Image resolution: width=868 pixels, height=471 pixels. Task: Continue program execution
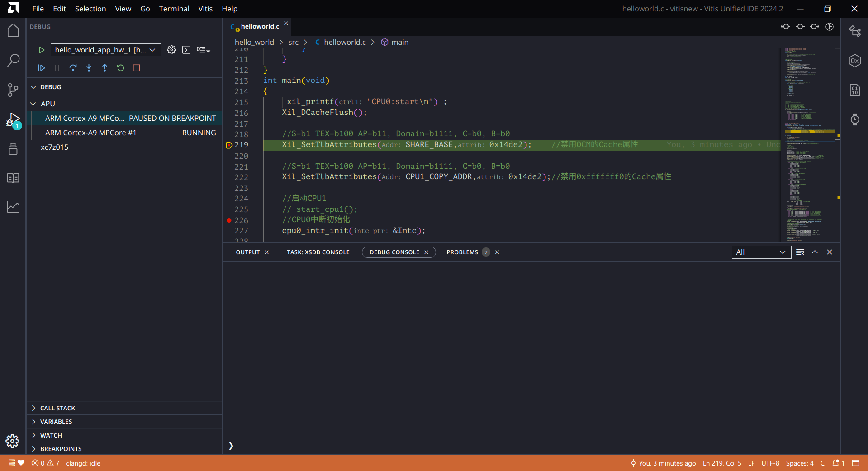pos(41,68)
